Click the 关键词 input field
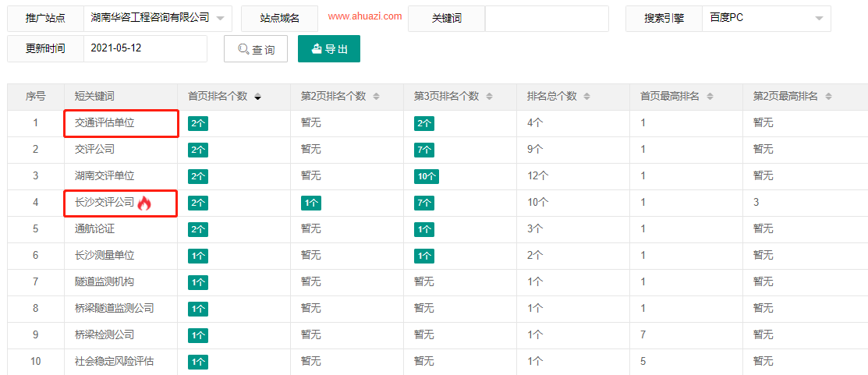868x375 pixels. tap(546, 18)
